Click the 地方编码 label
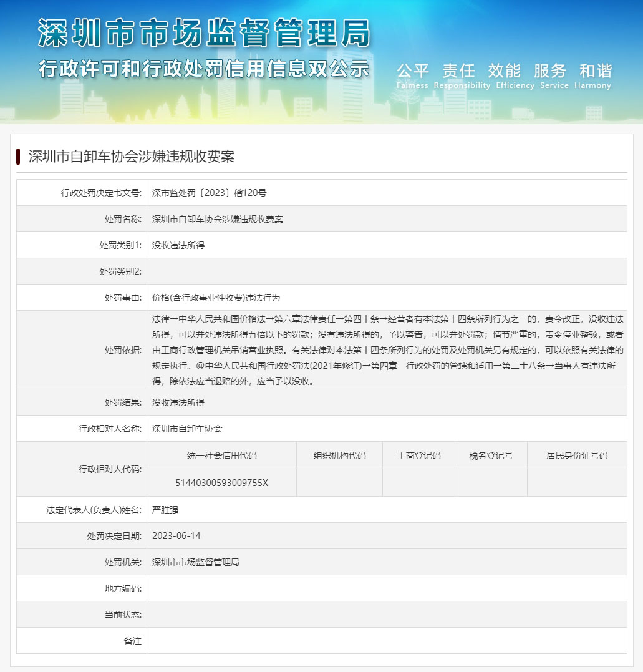 pos(123,588)
